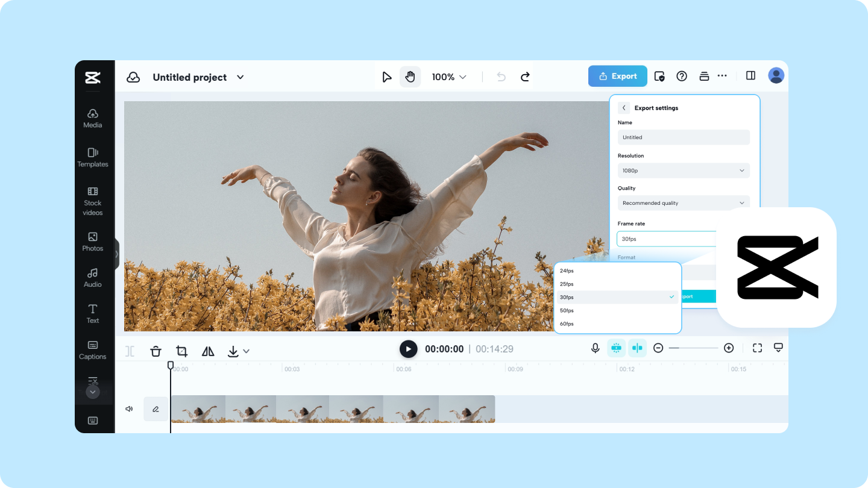Screen dimensions: 868x488
Task: Click the monitor icon at timeline toolbar end
Action: 778,348
